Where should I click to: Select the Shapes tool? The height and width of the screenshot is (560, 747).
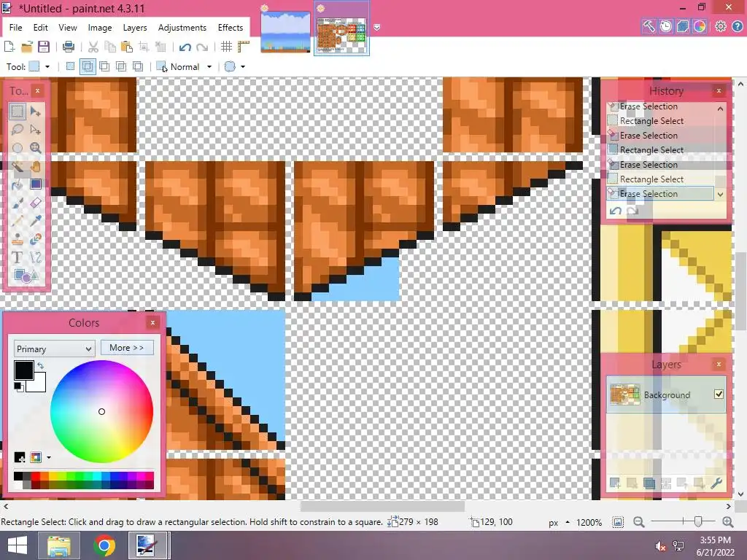point(26,276)
